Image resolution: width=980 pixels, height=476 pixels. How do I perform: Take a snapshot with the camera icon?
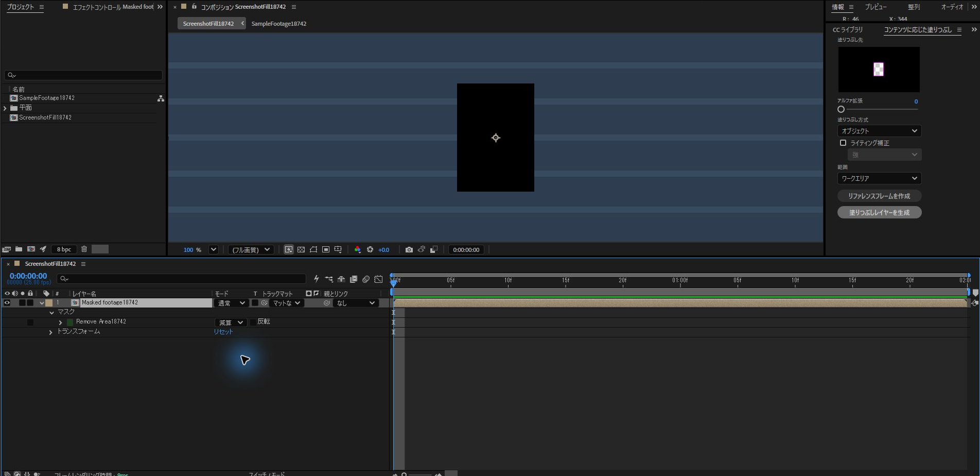(x=409, y=250)
